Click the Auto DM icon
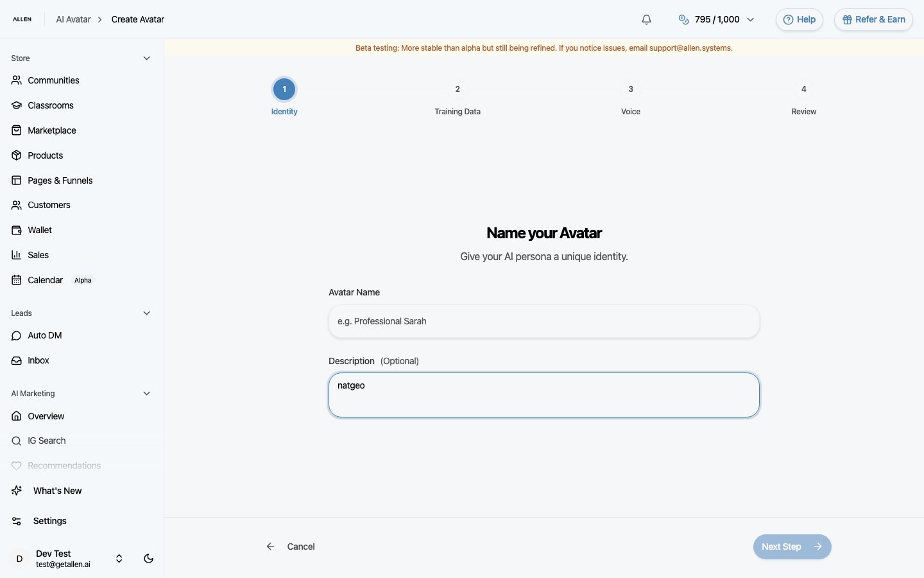 coord(16,335)
